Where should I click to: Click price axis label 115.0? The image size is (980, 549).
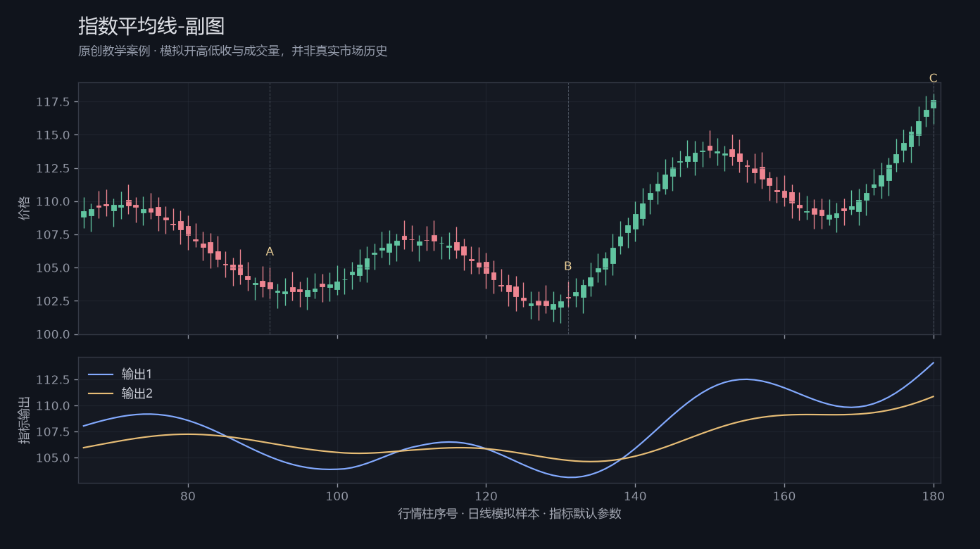(x=53, y=135)
